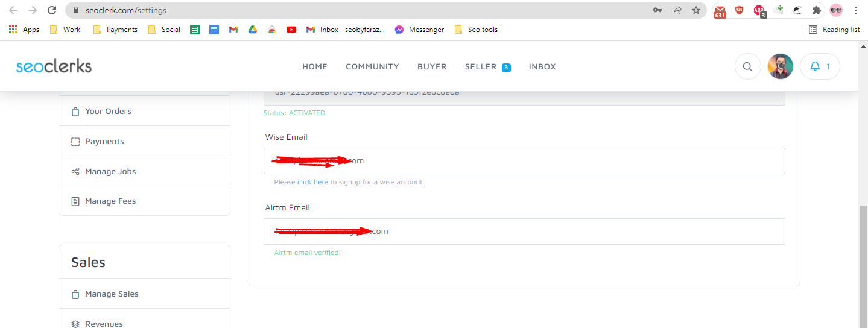
Task: Open the Google Drive bookmark
Action: [x=253, y=30]
